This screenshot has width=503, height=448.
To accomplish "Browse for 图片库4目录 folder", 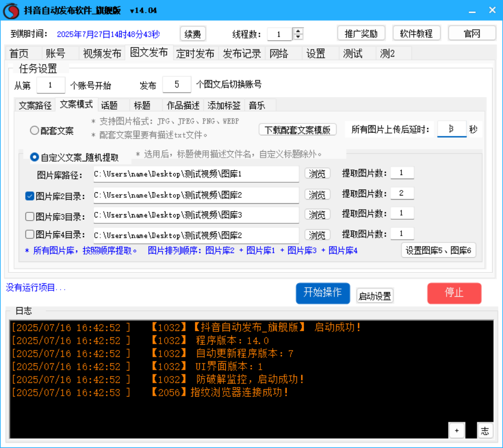I will (317, 235).
